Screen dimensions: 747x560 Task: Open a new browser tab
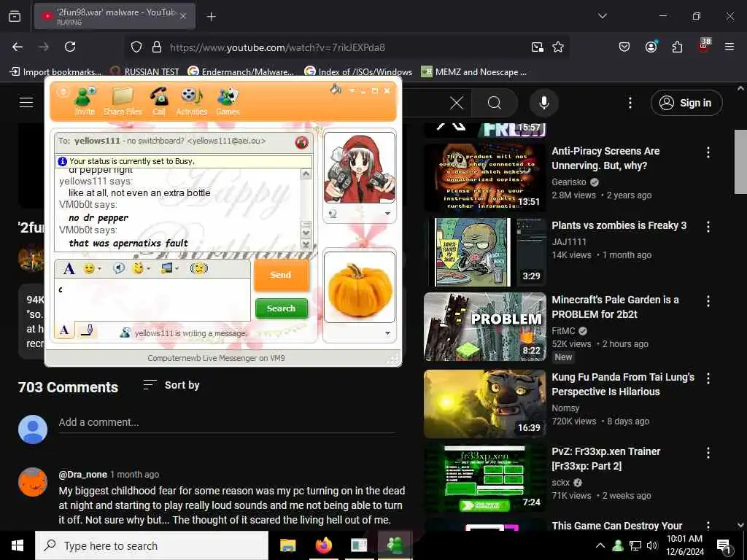tap(211, 17)
